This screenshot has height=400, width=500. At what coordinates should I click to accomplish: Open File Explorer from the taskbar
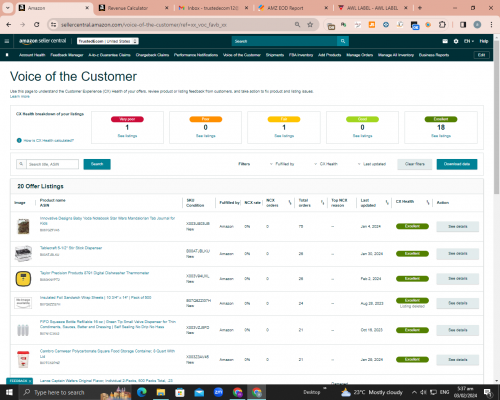(x=161, y=392)
